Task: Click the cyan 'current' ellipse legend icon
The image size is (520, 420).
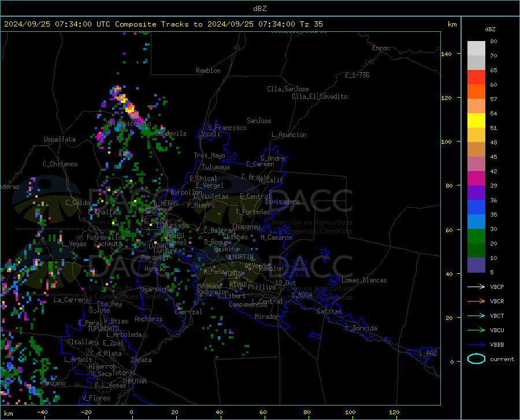Action: pos(476,359)
